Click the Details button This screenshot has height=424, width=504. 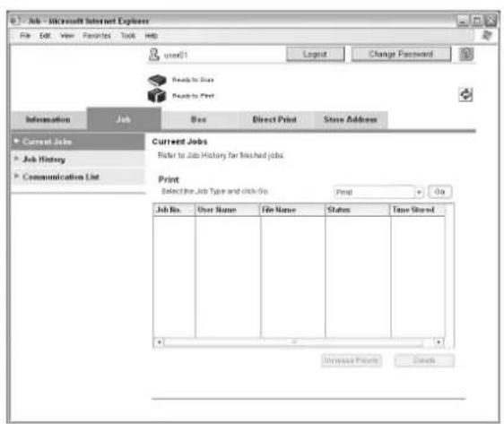pyautogui.click(x=424, y=360)
